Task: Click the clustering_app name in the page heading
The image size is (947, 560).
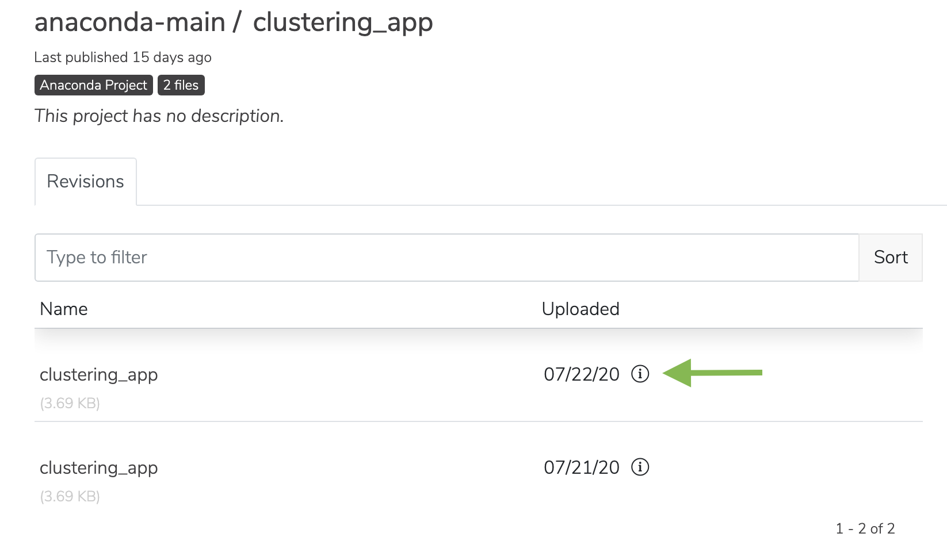Action: [x=343, y=24]
